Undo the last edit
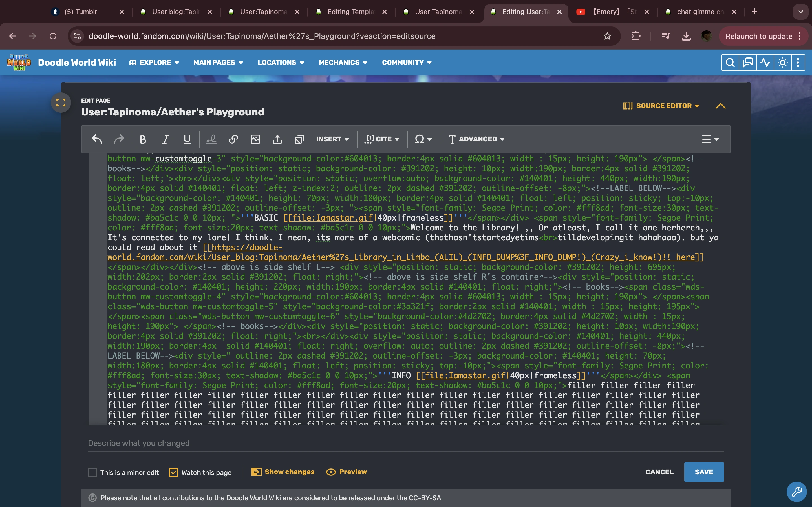812x507 pixels. 97,139
